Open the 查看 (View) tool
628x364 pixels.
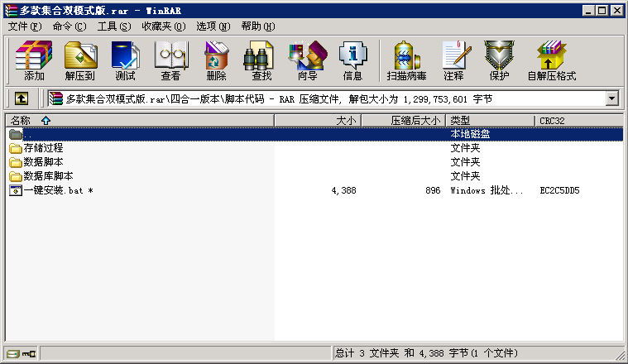[x=170, y=60]
